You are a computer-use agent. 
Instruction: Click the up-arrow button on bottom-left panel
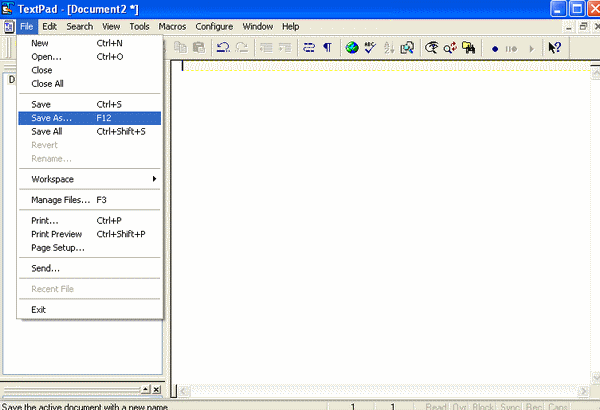146,390
